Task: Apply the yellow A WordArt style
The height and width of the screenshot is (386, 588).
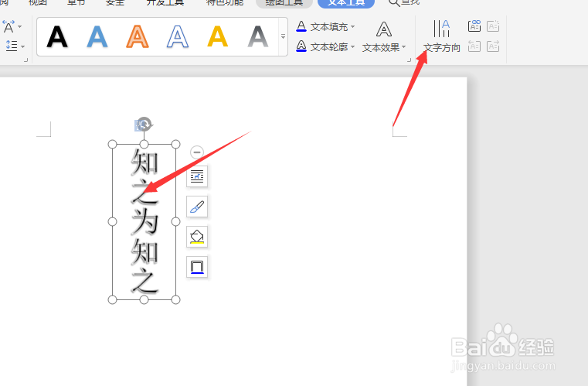Action: (217, 36)
